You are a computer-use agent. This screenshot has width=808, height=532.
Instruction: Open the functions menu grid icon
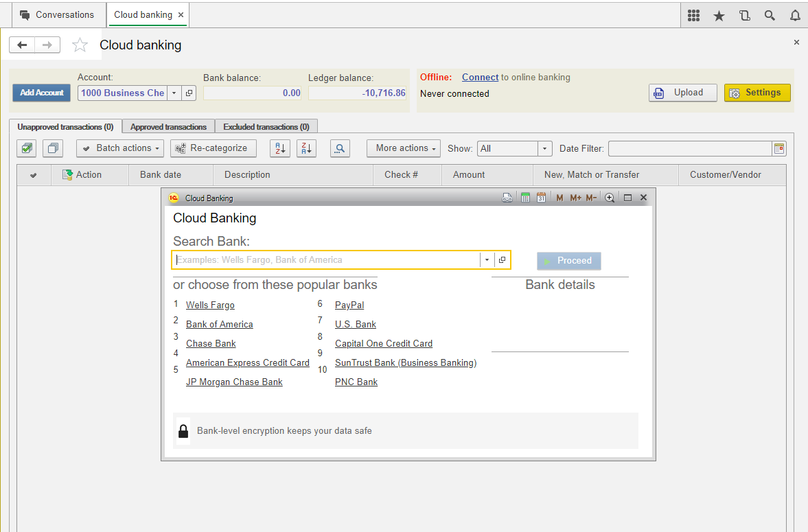click(x=693, y=16)
